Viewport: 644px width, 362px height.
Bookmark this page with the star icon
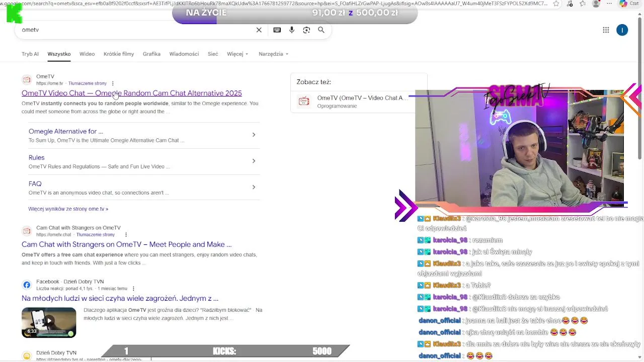click(556, 4)
